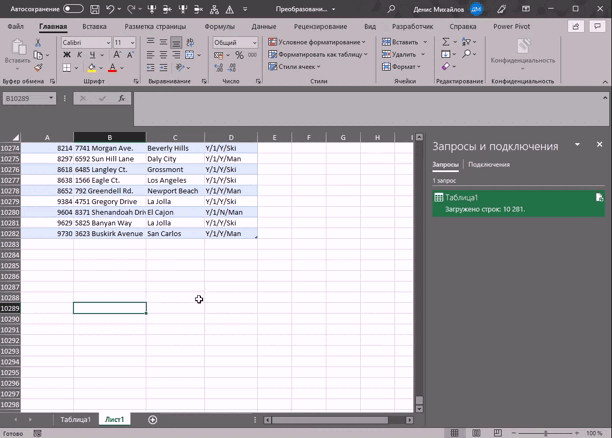
Task: Increase the font size
Action: [x=117, y=55]
